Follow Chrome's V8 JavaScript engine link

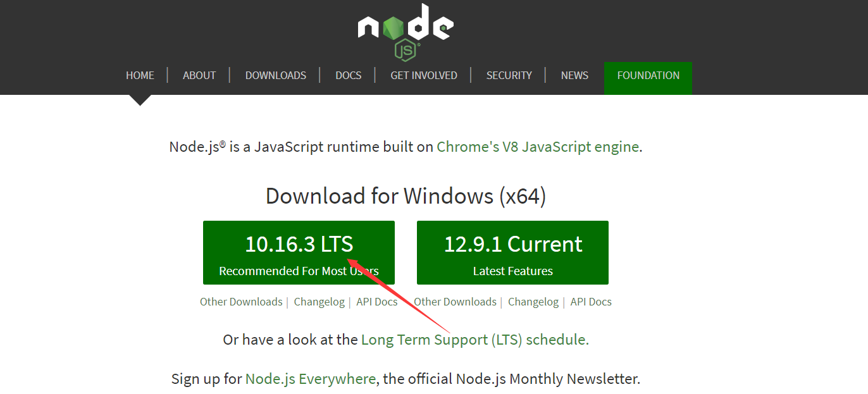[538, 147]
